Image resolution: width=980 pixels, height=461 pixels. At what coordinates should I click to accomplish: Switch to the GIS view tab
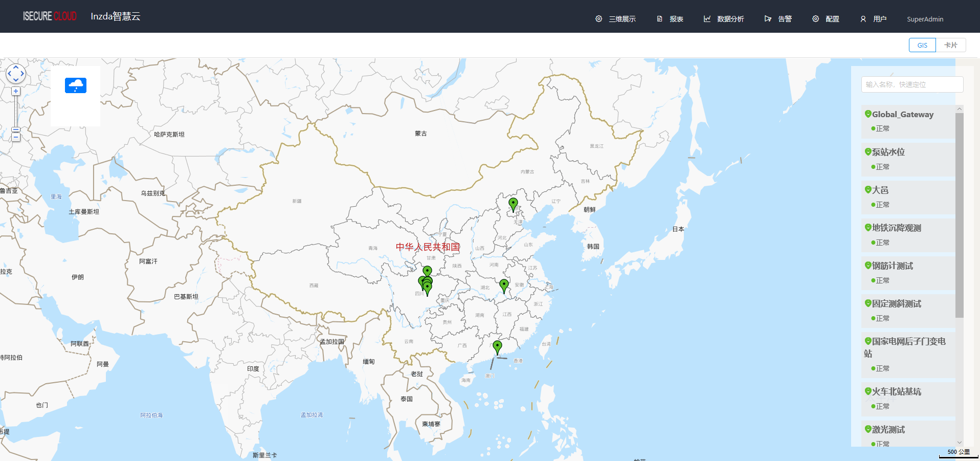(922, 45)
